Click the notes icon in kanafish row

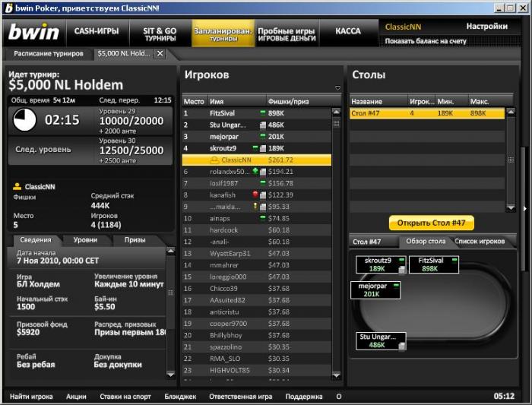point(263,195)
